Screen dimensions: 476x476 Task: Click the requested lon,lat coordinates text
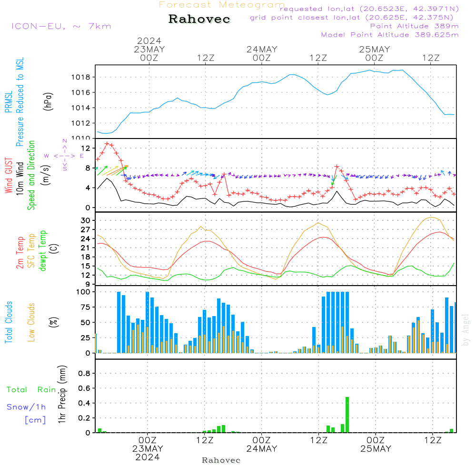coord(369,9)
